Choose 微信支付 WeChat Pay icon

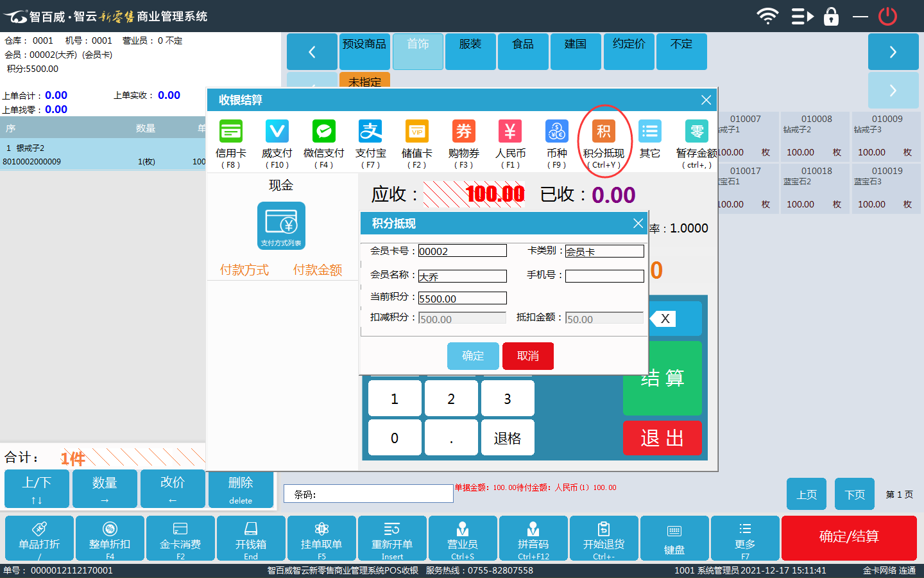tap(324, 132)
